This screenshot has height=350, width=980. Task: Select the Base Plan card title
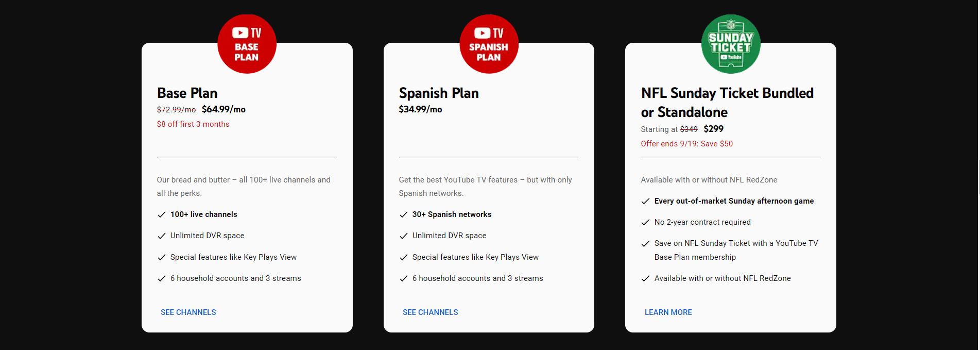click(187, 93)
